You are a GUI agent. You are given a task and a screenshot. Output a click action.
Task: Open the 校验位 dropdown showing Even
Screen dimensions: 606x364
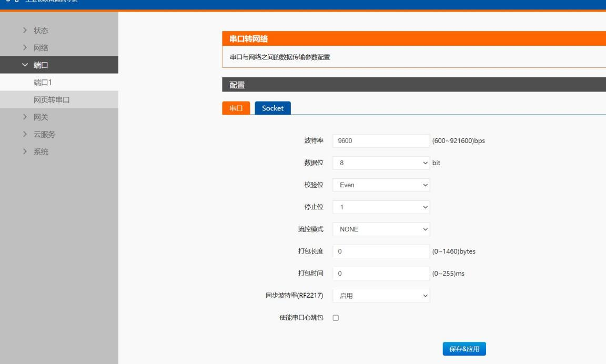381,185
